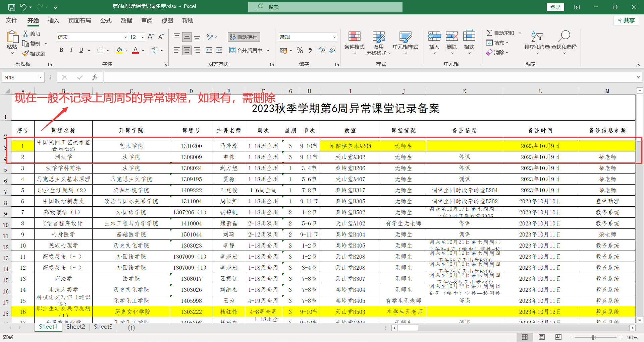This screenshot has height=342, width=644.
Task: Click the percent style icon
Action: point(300,50)
